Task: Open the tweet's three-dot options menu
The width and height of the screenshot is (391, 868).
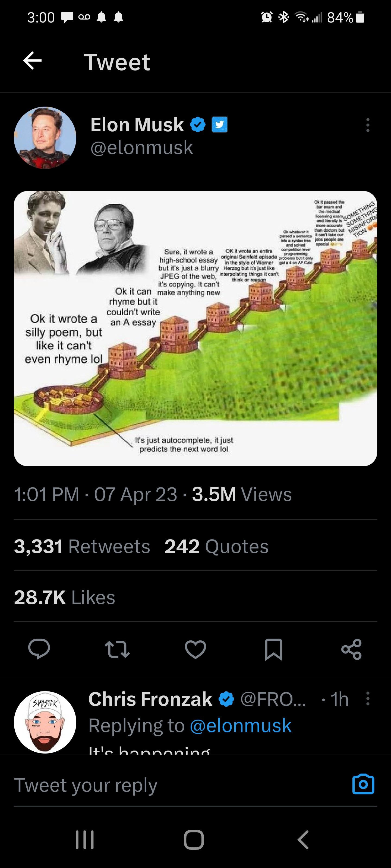Action: pos(367,125)
